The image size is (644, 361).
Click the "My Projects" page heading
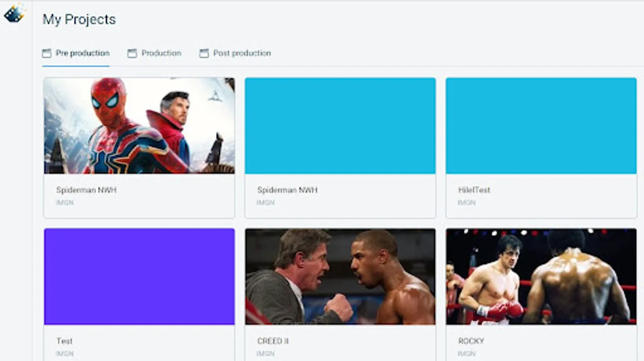coord(79,19)
